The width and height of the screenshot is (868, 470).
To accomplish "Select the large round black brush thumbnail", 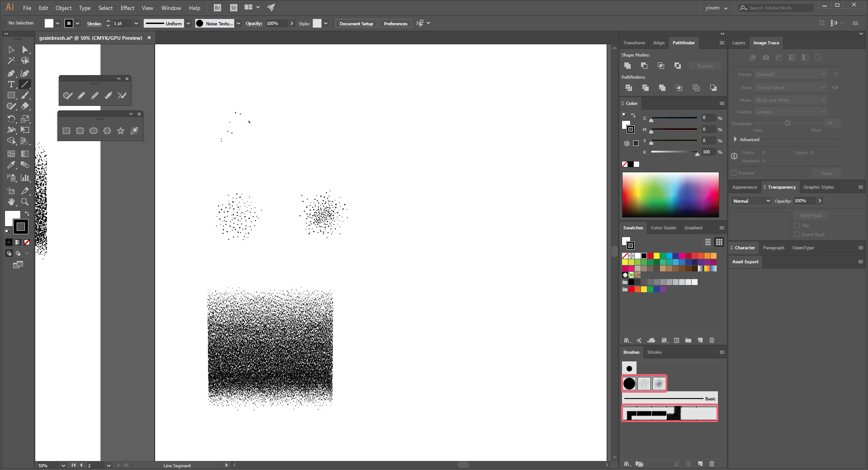I will [x=629, y=384].
